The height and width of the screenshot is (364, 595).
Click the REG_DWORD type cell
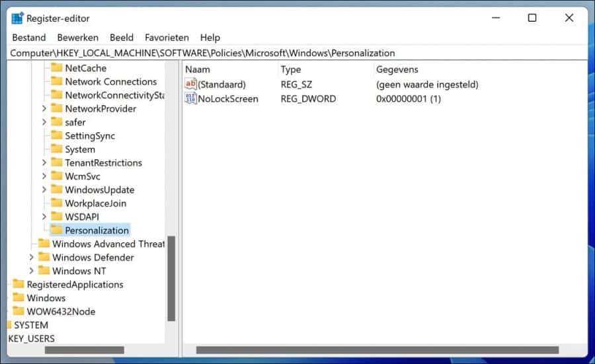(308, 98)
